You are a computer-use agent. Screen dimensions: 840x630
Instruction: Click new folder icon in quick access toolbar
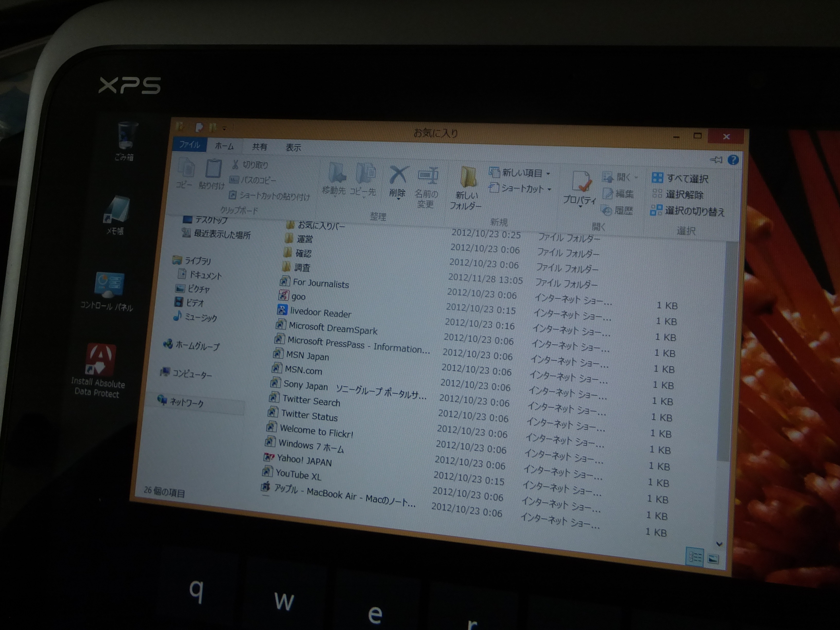[213, 128]
